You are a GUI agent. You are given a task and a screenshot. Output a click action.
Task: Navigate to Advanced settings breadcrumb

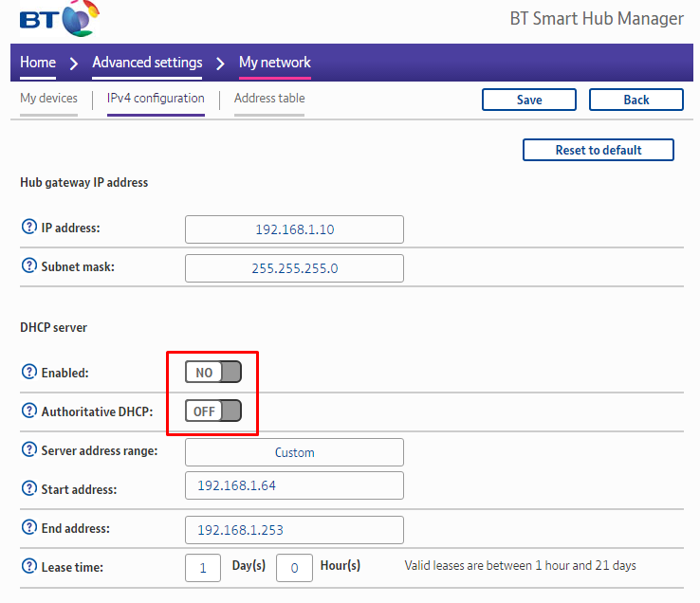point(147,63)
